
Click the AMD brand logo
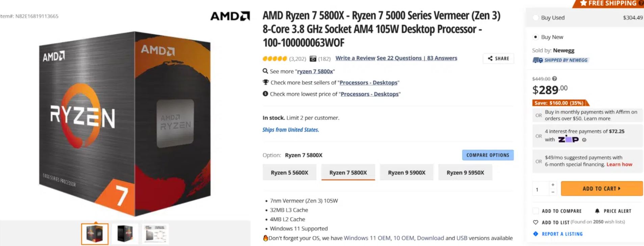pos(230,16)
